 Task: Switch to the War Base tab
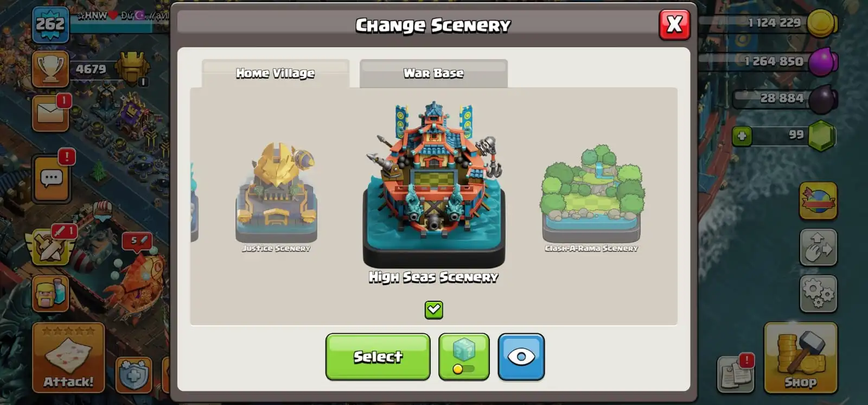433,73
